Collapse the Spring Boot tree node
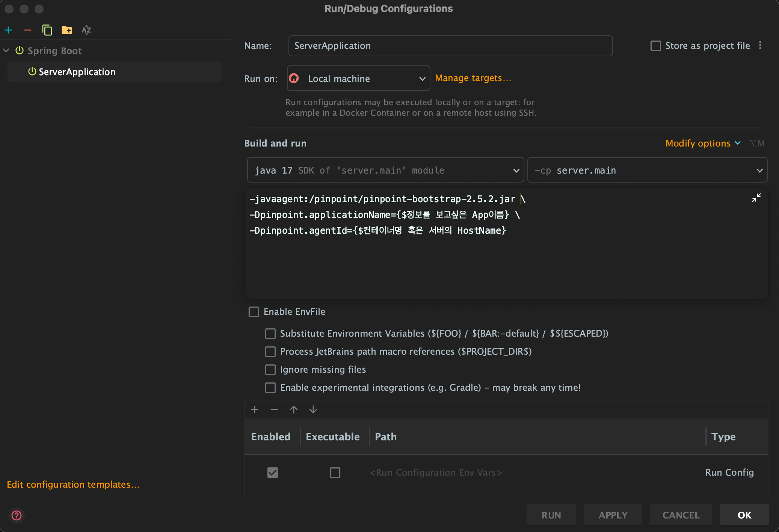The height and width of the screenshot is (532, 779). pos(6,51)
